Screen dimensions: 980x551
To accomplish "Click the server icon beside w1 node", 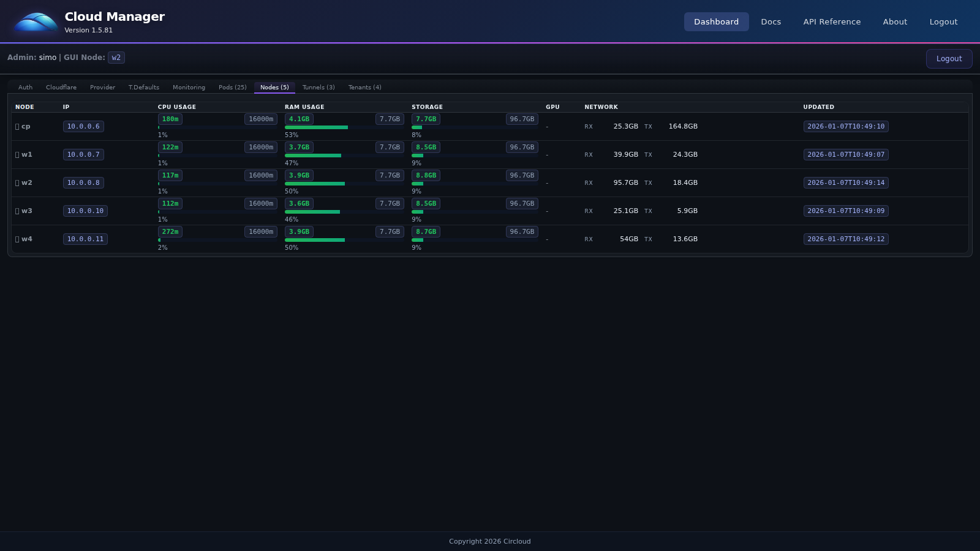I will [x=17, y=154].
